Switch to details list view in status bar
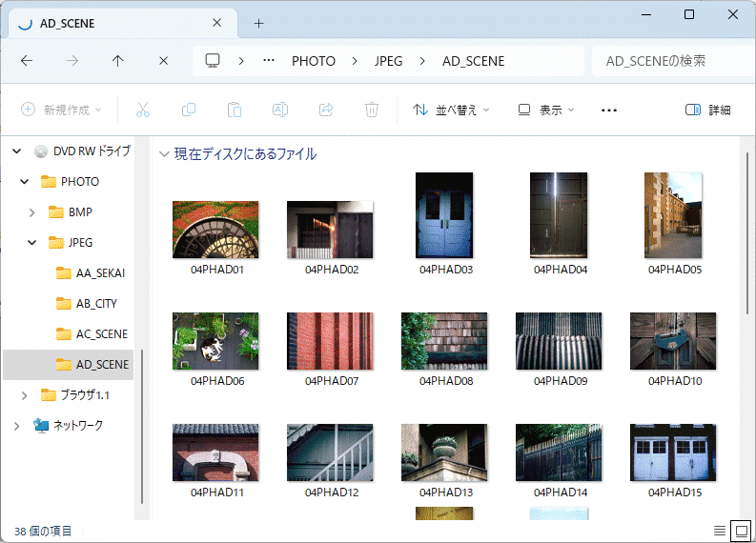The image size is (756, 543). click(720, 531)
